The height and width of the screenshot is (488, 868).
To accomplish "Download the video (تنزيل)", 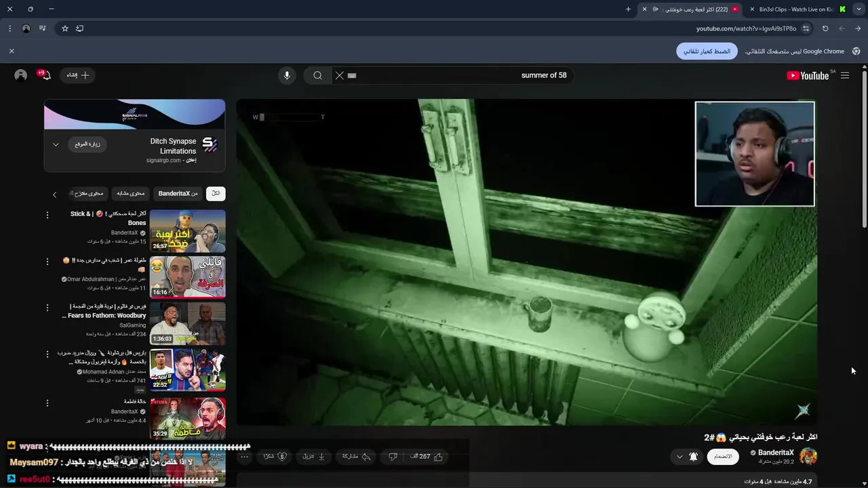I will pos(313,457).
